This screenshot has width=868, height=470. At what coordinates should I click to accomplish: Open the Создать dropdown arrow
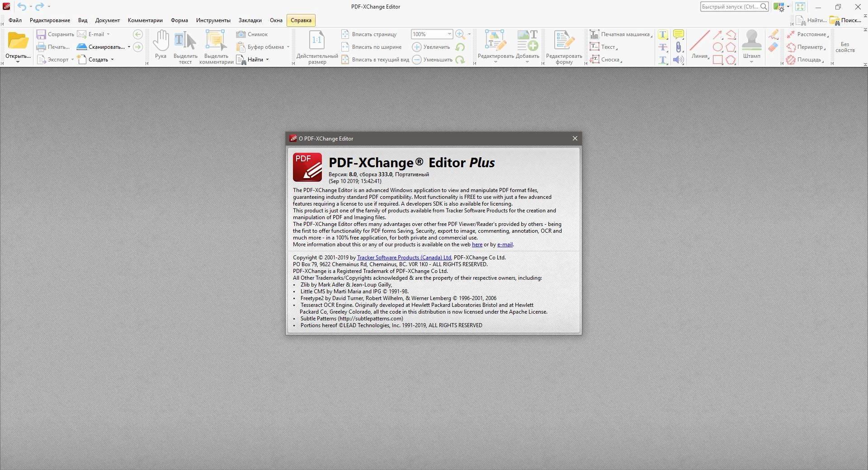(112, 60)
